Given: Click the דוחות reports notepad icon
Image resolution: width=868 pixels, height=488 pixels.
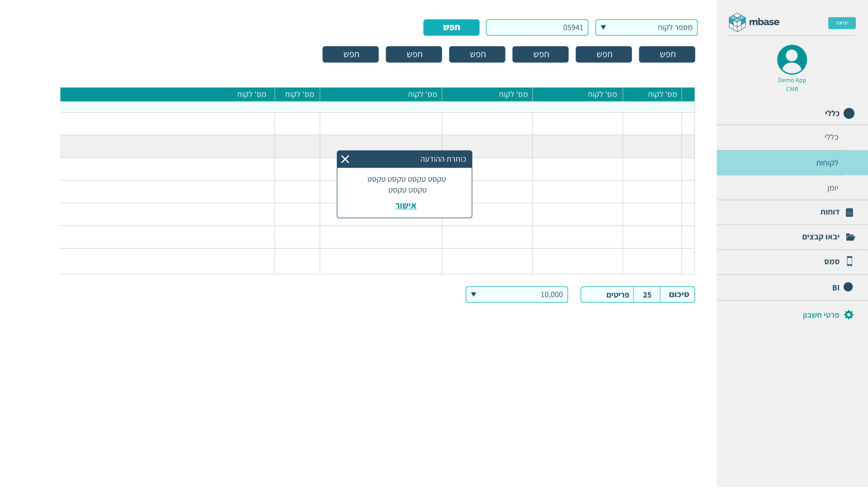Looking at the screenshot, I should (849, 212).
